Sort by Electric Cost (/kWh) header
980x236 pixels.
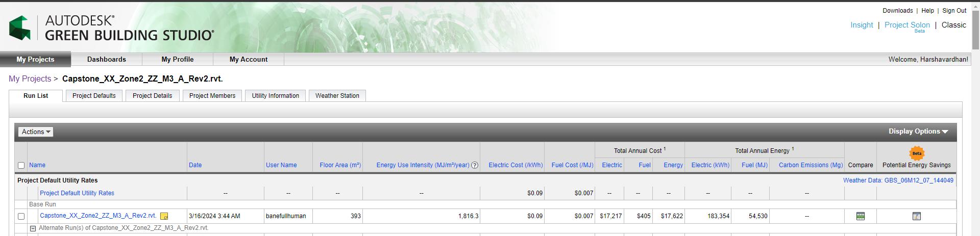pos(516,165)
